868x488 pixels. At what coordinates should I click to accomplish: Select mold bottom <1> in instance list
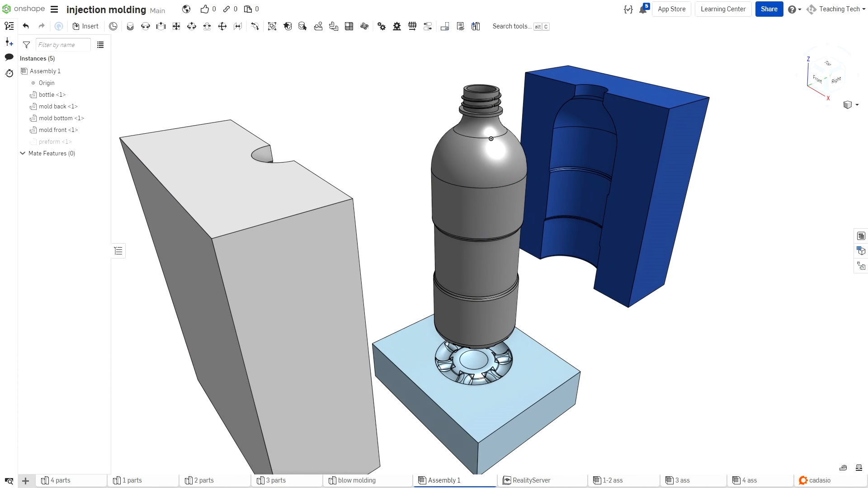tap(61, 118)
